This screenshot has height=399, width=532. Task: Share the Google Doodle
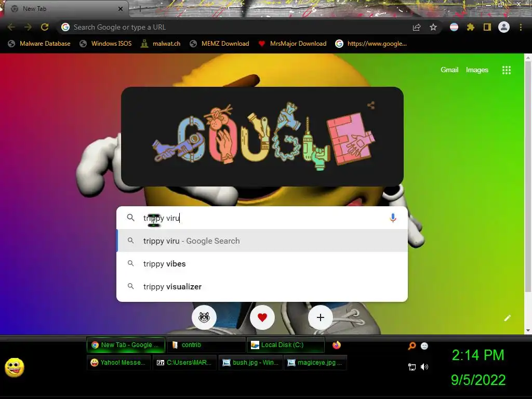pos(371,105)
